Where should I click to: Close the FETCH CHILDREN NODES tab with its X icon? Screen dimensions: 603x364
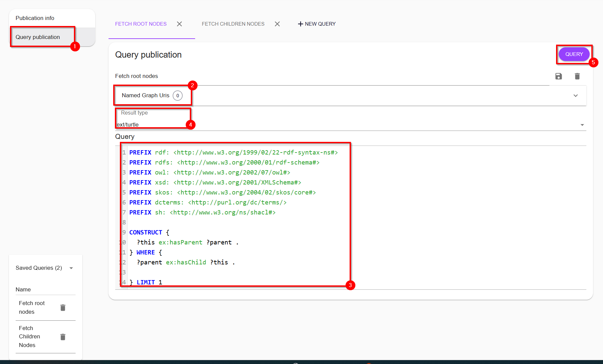277,24
